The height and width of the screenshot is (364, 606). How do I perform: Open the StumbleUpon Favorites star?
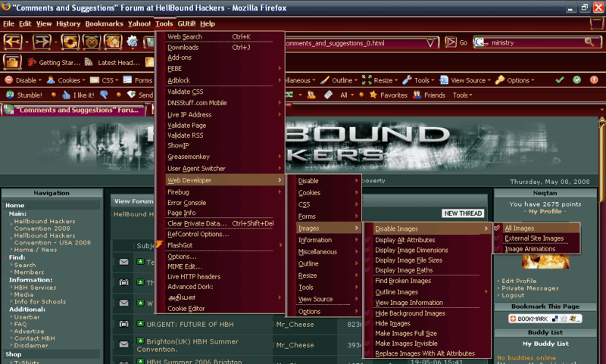coord(389,95)
